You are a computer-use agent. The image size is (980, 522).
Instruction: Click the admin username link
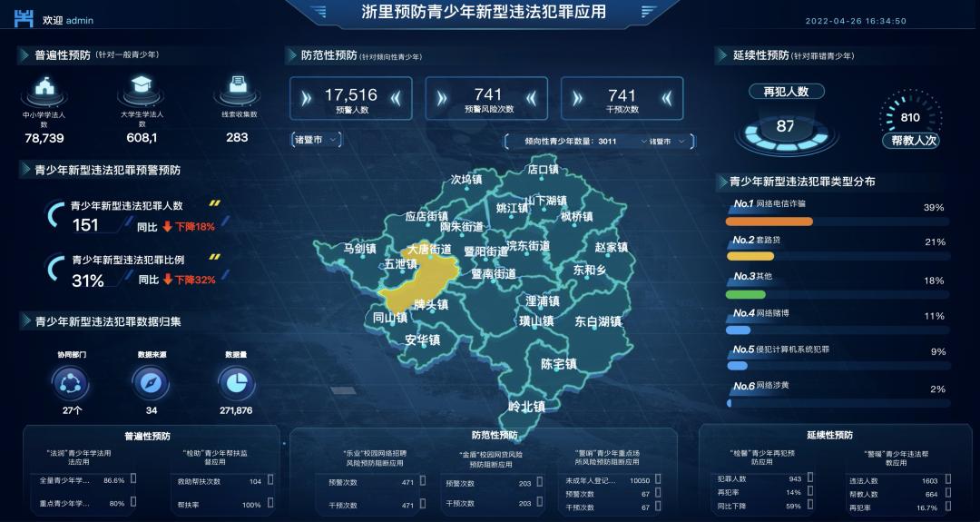pos(79,20)
